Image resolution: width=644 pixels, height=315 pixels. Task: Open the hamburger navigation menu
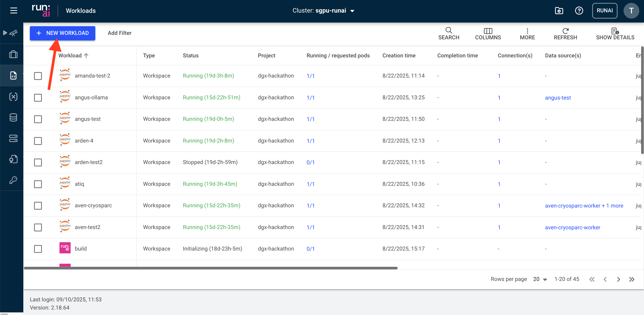(x=14, y=10)
